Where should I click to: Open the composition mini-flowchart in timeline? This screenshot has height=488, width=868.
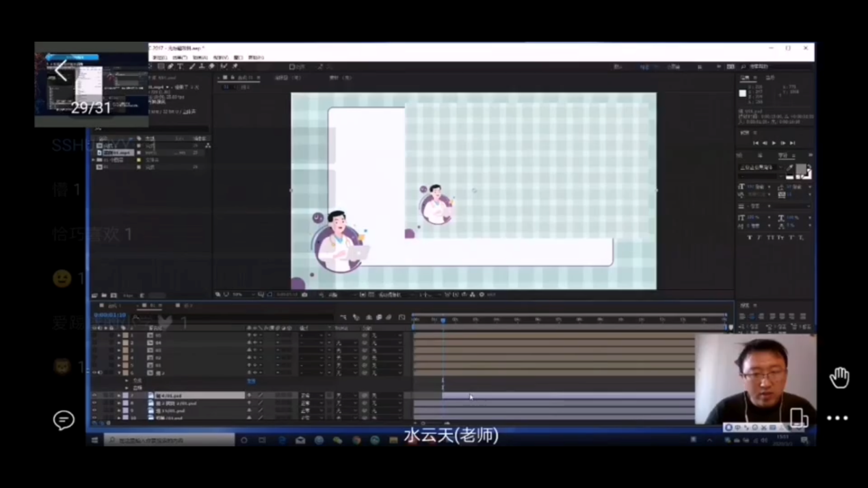pos(344,317)
